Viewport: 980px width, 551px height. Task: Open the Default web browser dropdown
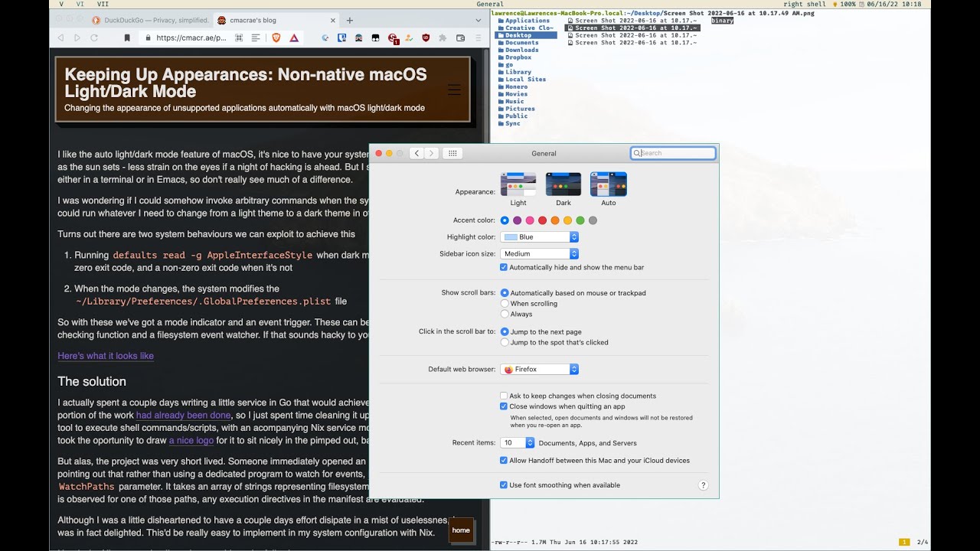coord(540,369)
